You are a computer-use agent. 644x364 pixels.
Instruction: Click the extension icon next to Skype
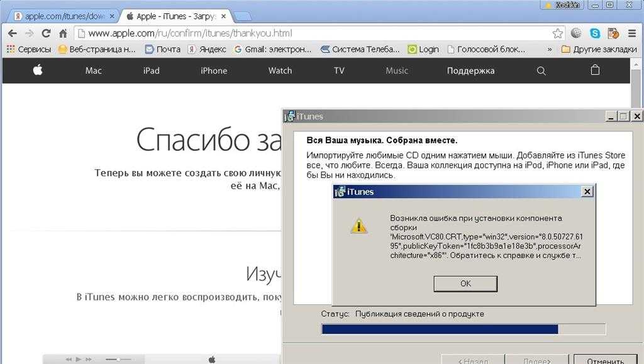tap(613, 33)
